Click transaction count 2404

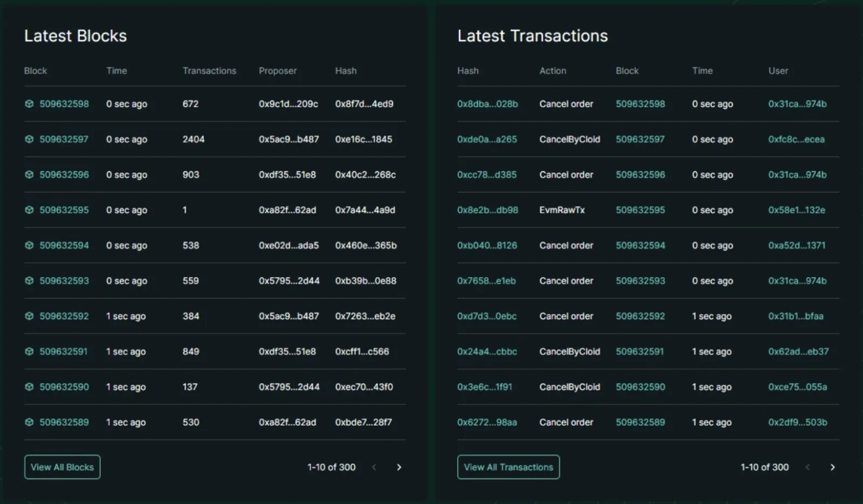[x=194, y=139]
